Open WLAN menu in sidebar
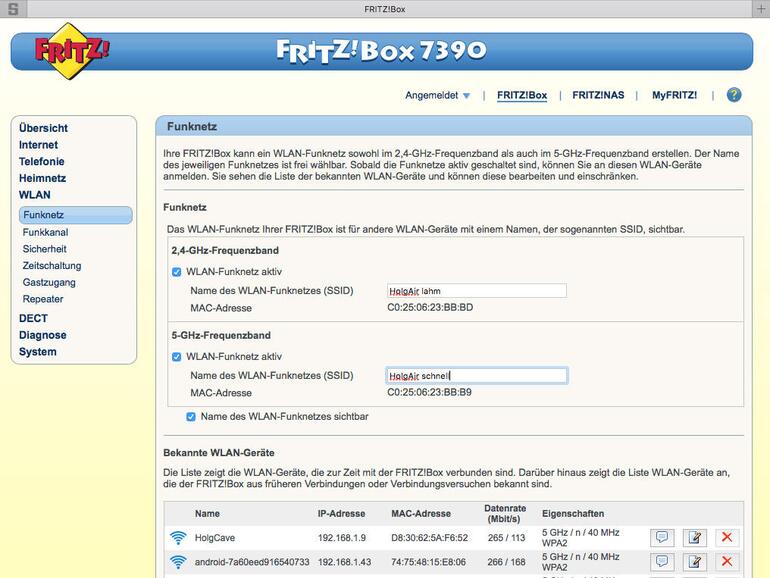Screen dimensions: 770x578 pos(34,195)
